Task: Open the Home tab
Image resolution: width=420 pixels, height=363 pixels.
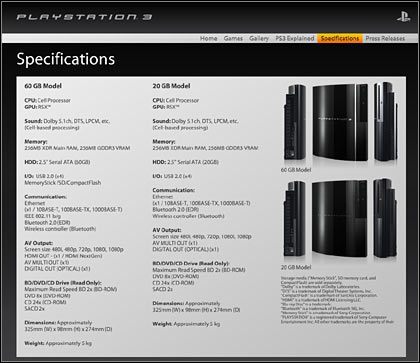Action: 209,38
